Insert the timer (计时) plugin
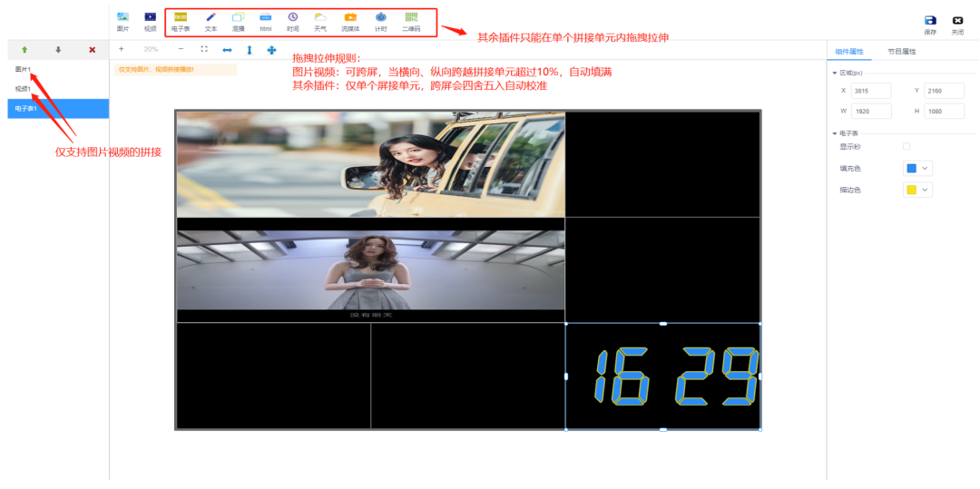The image size is (980, 489). (x=380, y=22)
